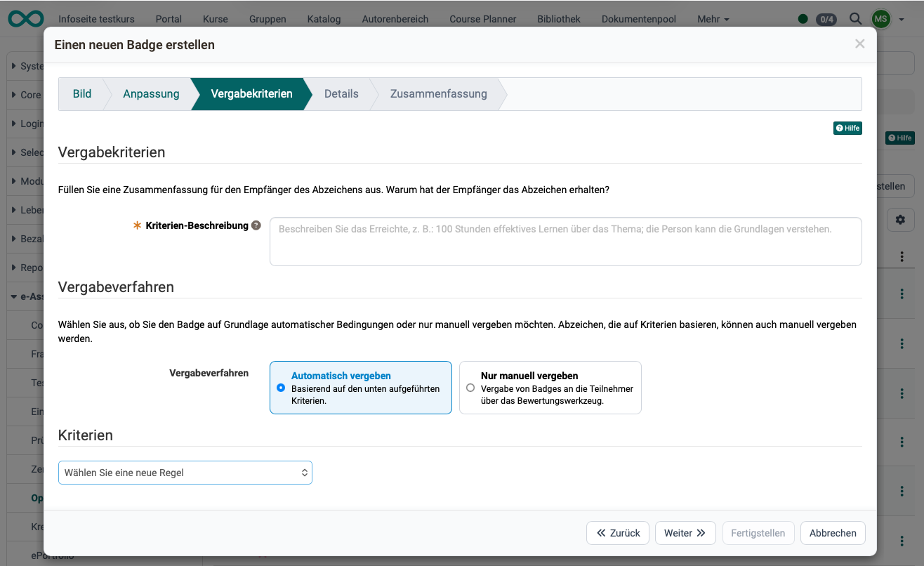Viewport: 924px width, 566px height.
Task: Open the Katalog navigation item
Action: pos(324,19)
